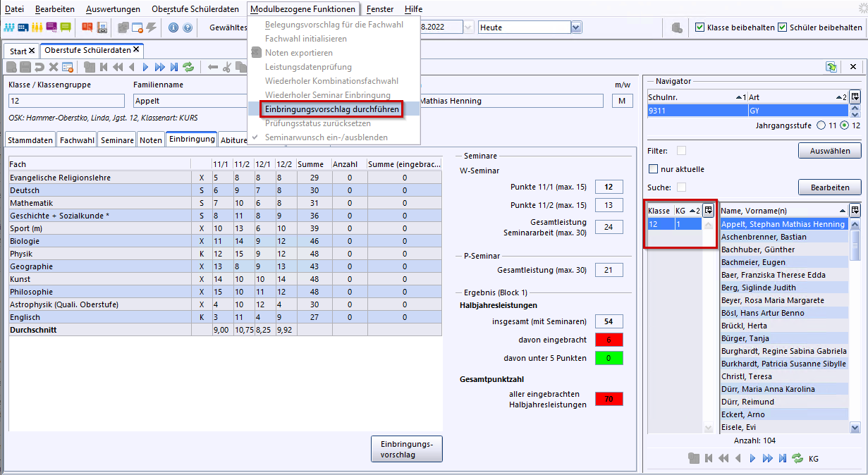
Task: Click the school list spinner up arrow
Action: tap(855, 106)
